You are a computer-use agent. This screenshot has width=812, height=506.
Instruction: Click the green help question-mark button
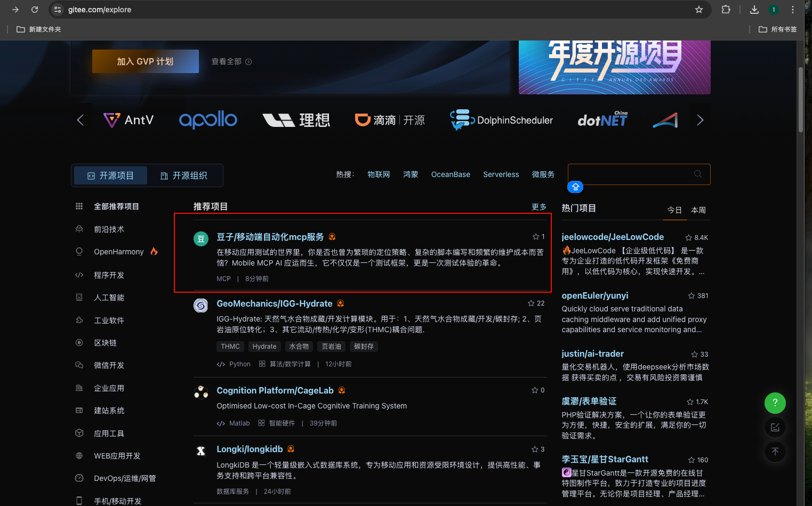[x=775, y=403]
